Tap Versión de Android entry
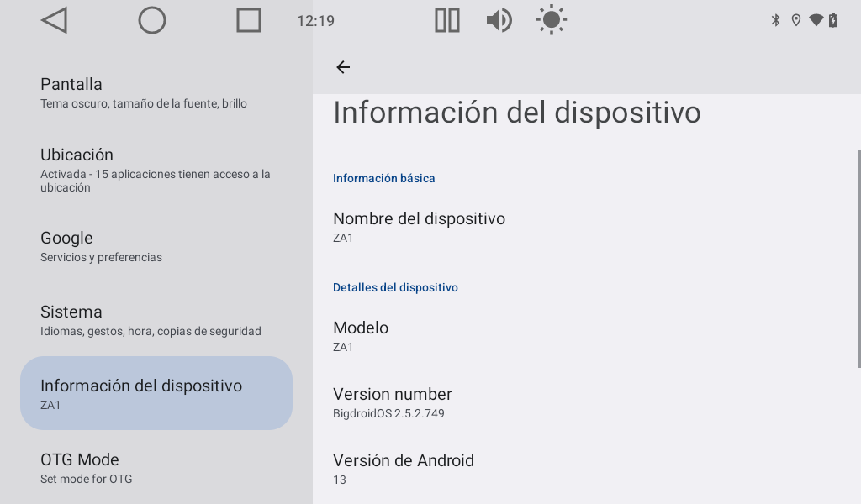The image size is (861, 504). (x=585, y=469)
